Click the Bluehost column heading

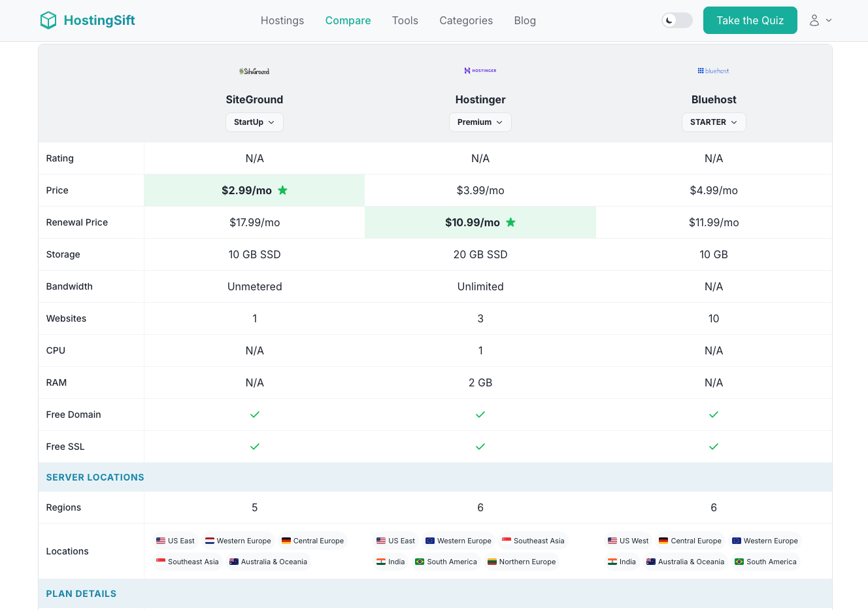714,99
